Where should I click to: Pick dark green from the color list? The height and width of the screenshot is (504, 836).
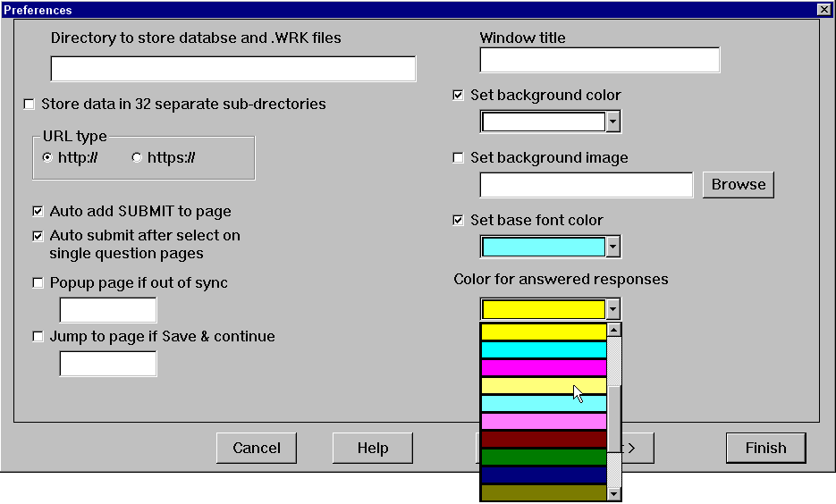[544, 458]
